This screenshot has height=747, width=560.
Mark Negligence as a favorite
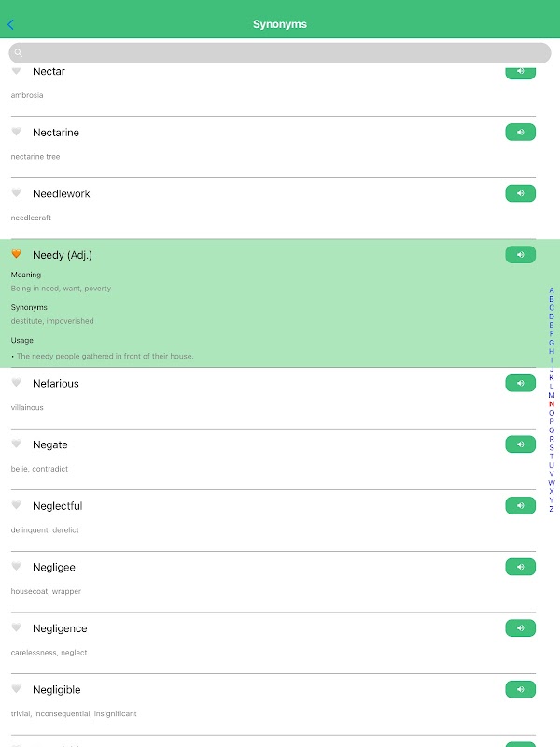(16, 627)
